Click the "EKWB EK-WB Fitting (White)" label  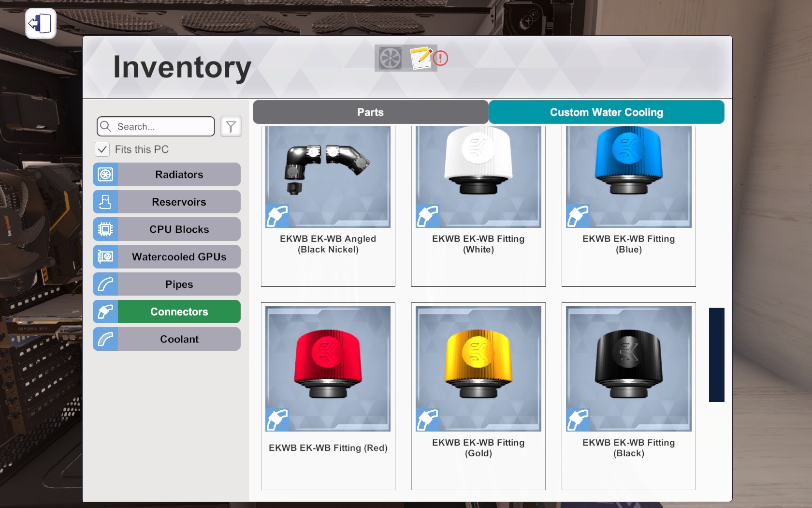[x=478, y=244]
